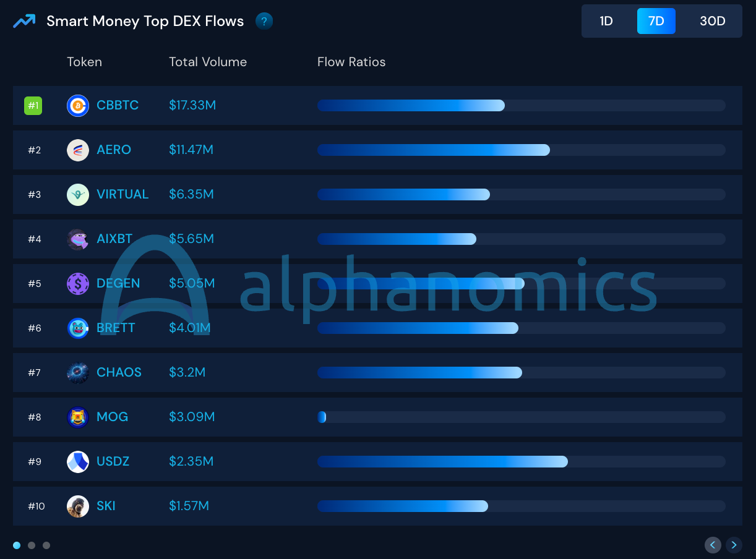Switch to the 1D timeframe tab

pos(606,21)
